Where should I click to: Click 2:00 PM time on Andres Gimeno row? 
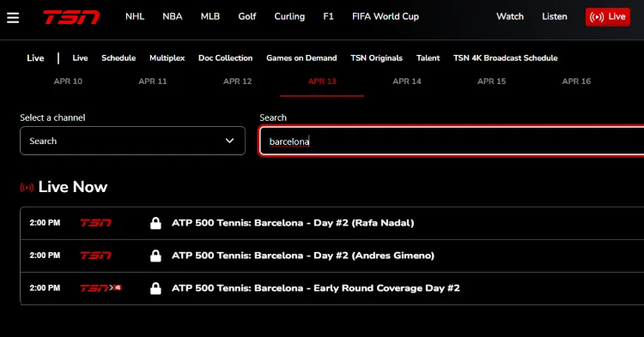45,256
